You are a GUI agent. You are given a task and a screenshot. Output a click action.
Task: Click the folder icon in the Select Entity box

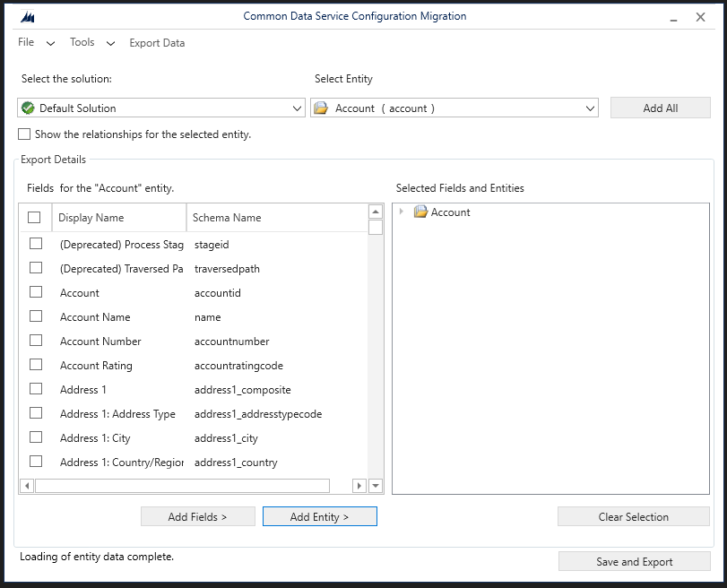322,107
